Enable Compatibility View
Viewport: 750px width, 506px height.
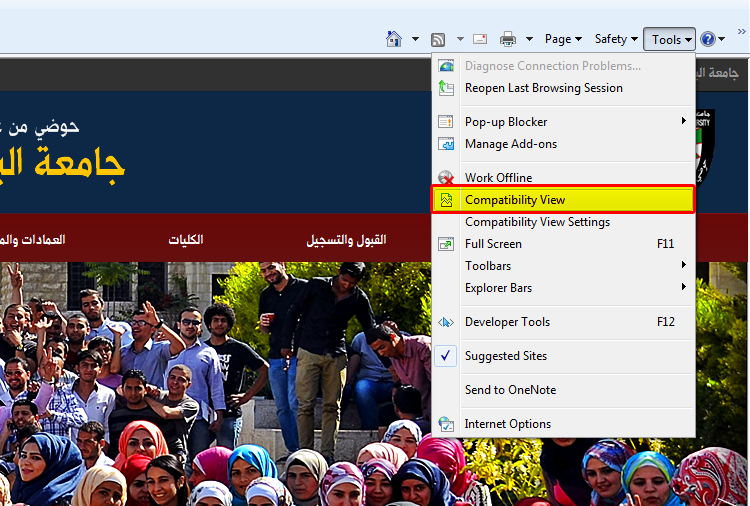point(563,199)
